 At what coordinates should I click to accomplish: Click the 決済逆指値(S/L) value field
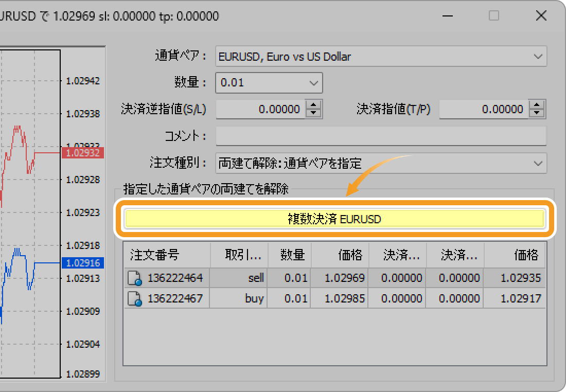pos(260,109)
